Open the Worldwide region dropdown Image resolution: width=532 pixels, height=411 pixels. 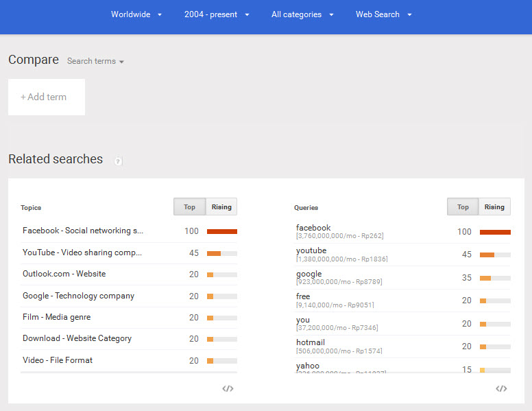point(136,14)
